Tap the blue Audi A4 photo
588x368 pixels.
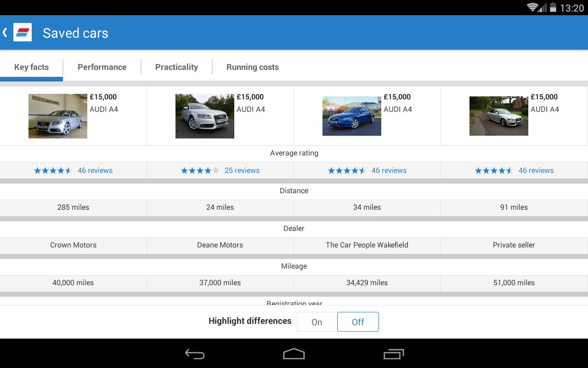(352, 116)
